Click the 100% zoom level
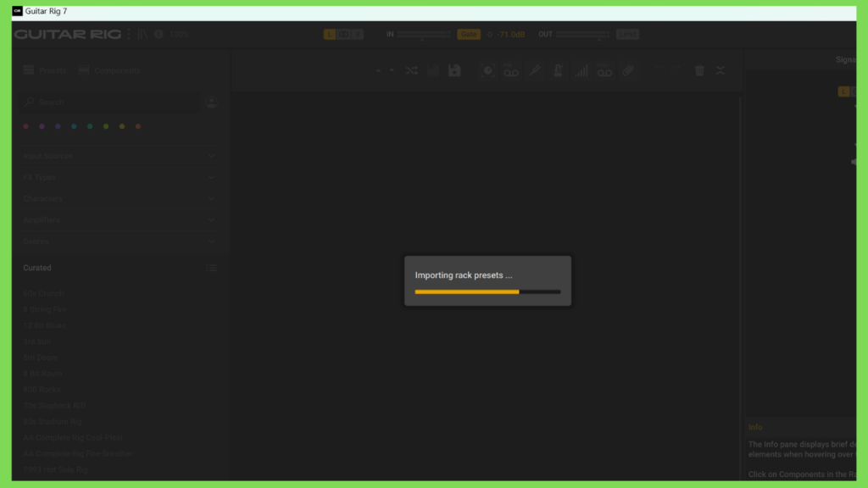This screenshot has height=488, width=868. click(179, 34)
